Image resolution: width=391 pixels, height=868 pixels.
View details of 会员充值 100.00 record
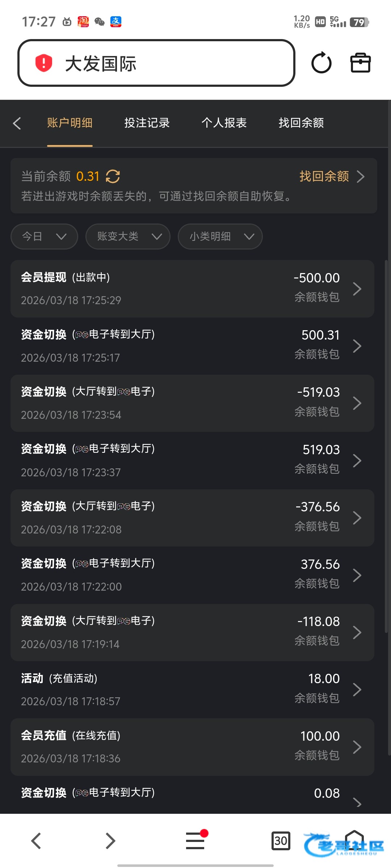192,747
